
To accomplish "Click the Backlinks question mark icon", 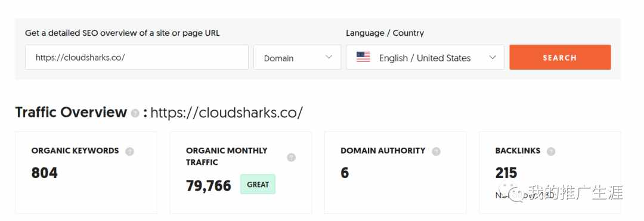I will click(551, 151).
